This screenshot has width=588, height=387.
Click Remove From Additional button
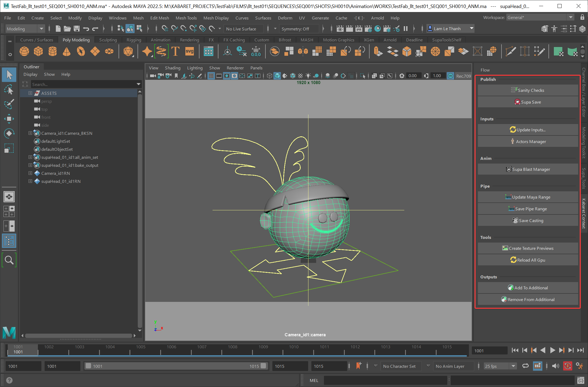[x=528, y=299]
